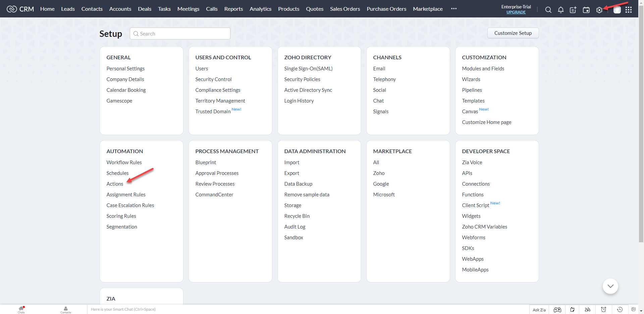Open the calendar icon in top bar
This screenshot has width=644, height=314.
click(586, 10)
